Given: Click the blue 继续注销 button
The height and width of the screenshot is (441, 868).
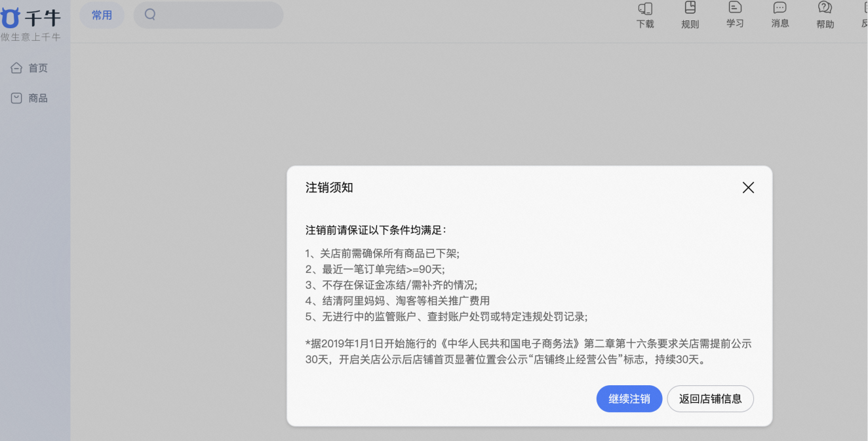Looking at the screenshot, I should pyautogui.click(x=629, y=398).
